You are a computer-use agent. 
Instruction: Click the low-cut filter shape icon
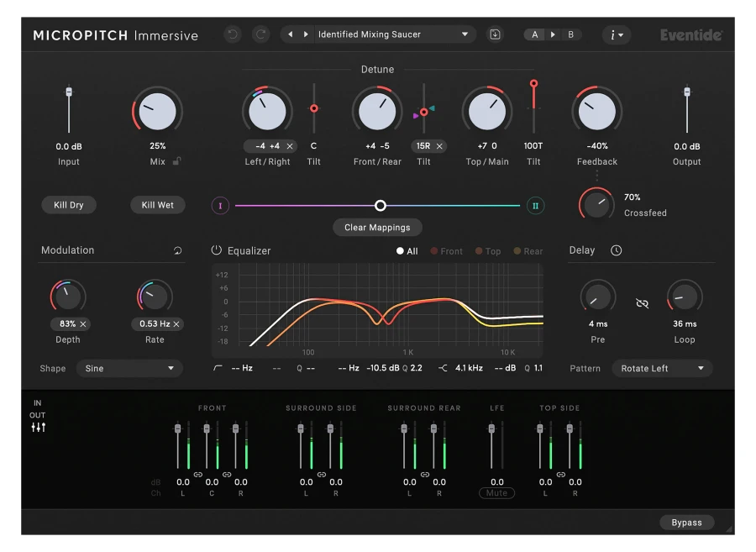(x=218, y=368)
